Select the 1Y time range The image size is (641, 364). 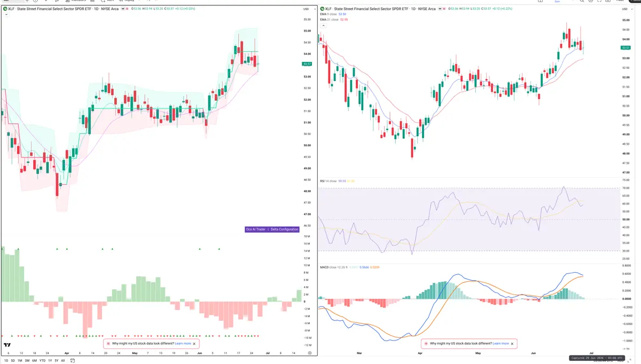pos(50,361)
